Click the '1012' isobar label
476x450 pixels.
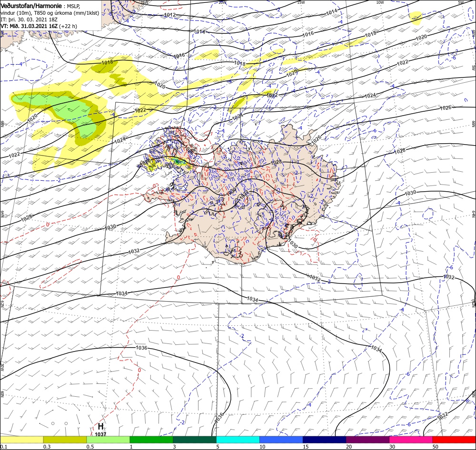tap(169, 15)
